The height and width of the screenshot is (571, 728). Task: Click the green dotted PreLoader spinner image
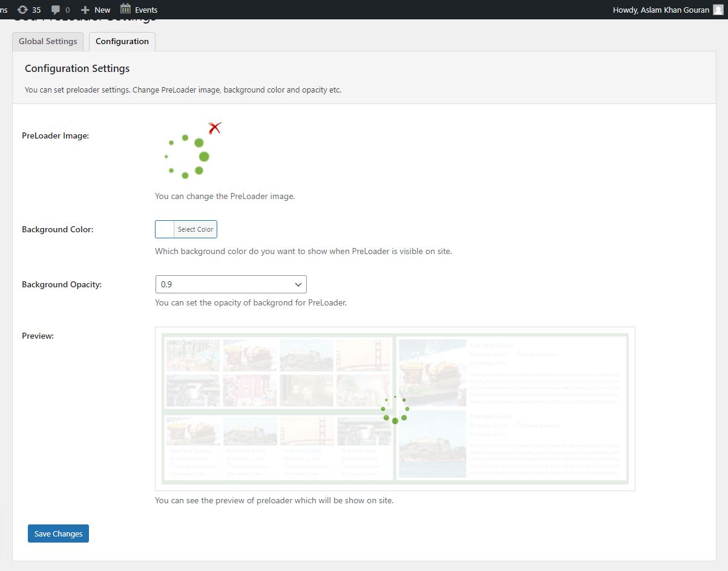[187, 157]
